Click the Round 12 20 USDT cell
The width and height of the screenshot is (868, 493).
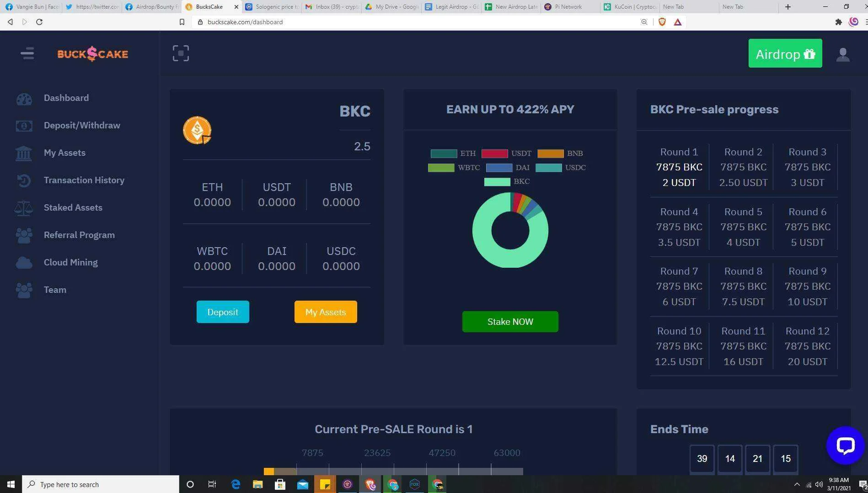807,346
